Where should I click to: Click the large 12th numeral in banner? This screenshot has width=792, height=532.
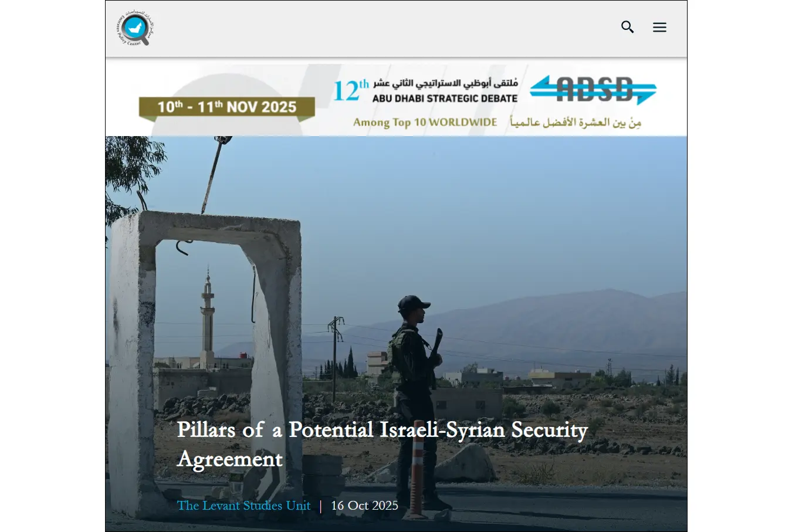[351, 90]
